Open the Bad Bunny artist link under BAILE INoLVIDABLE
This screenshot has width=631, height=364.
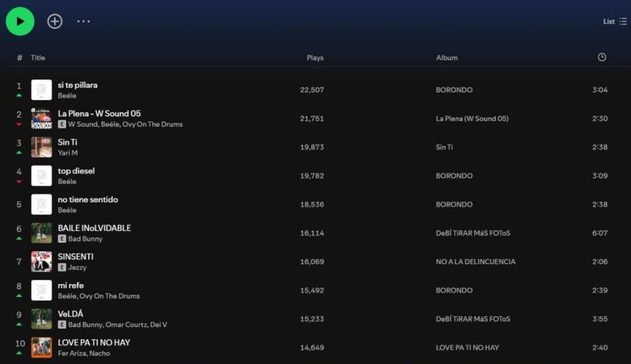pyautogui.click(x=85, y=239)
